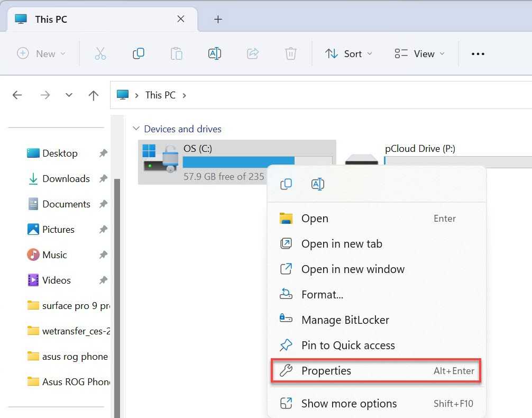Go back with the left arrow
532x418 pixels.
(x=17, y=95)
